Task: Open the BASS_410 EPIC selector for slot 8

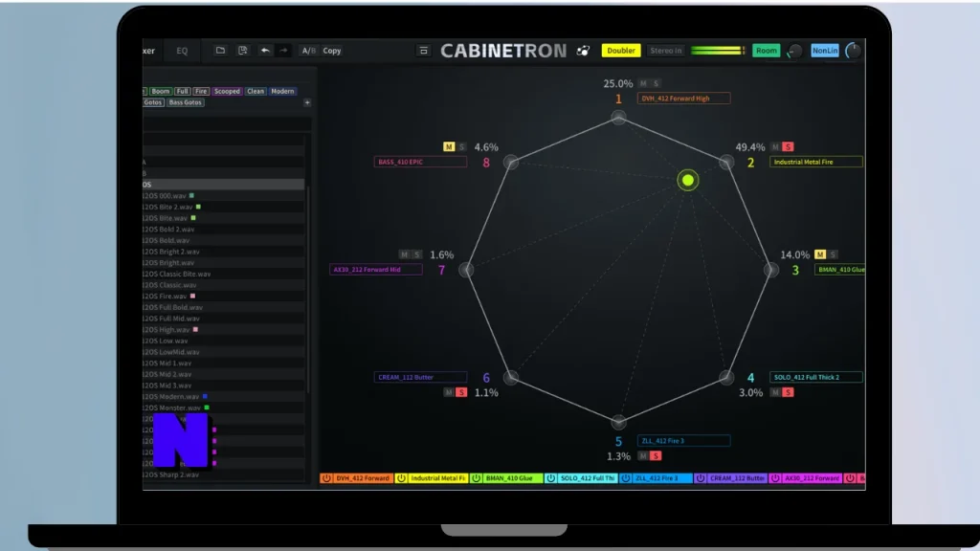Action: coord(421,162)
